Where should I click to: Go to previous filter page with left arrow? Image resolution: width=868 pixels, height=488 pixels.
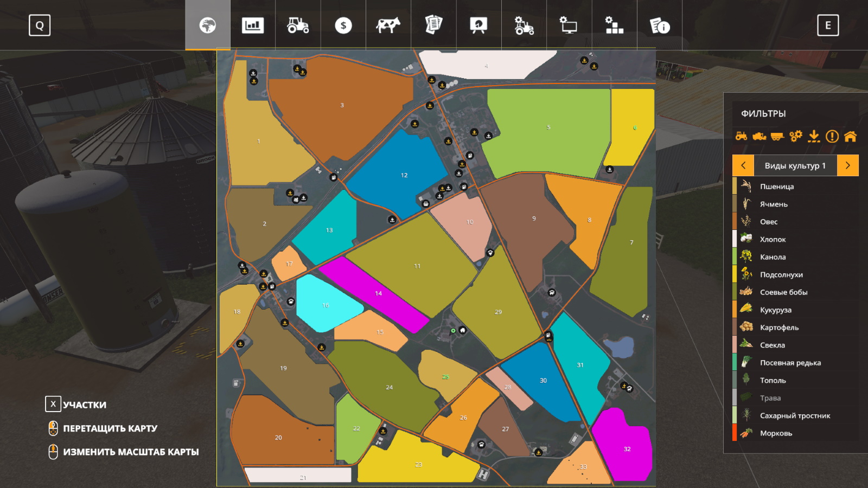coord(743,165)
